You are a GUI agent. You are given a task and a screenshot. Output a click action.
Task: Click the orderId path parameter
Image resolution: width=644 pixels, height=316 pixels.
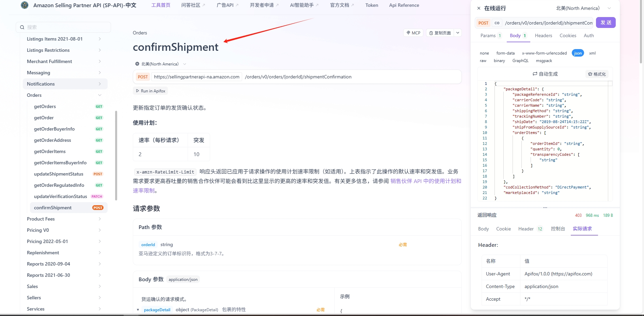point(148,245)
